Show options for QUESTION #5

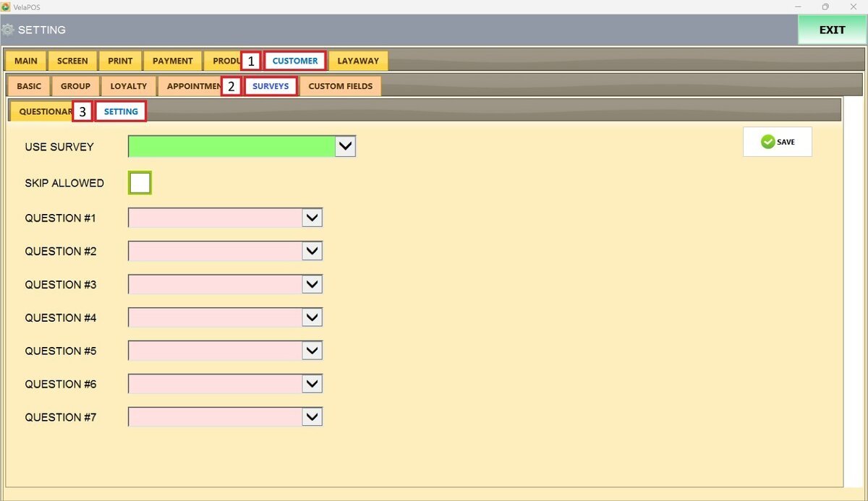point(312,351)
